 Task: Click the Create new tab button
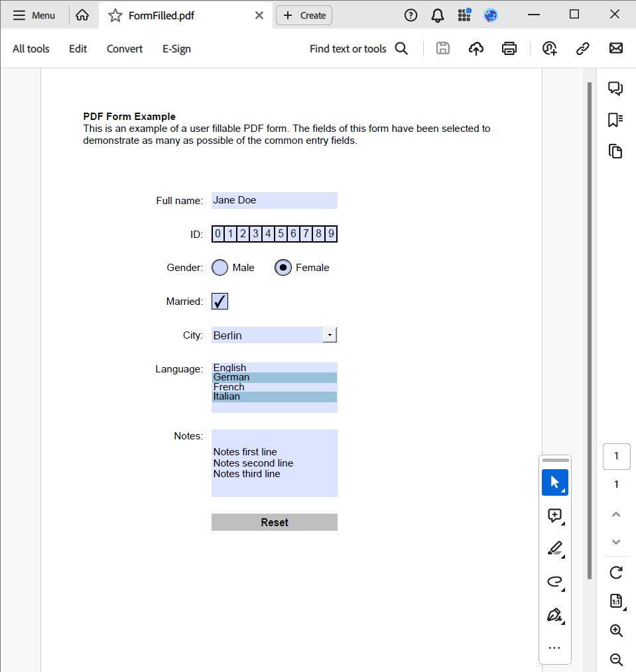tap(304, 15)
